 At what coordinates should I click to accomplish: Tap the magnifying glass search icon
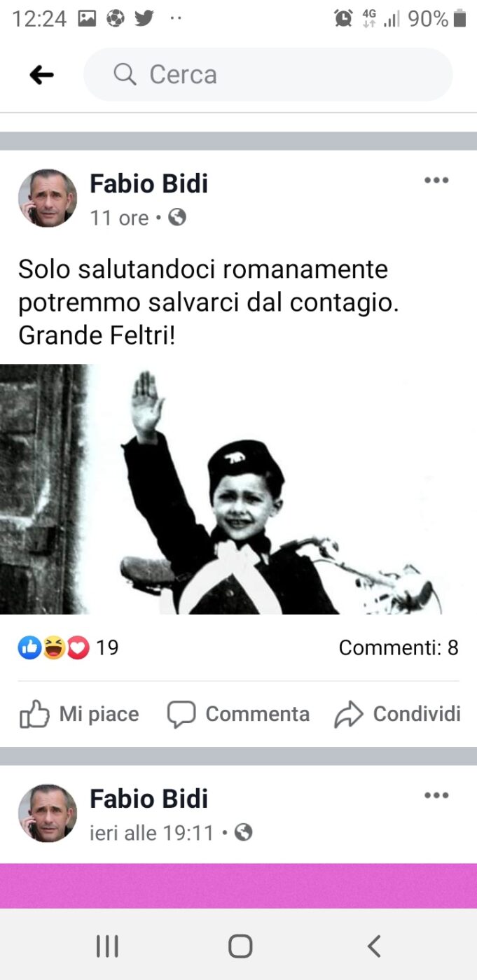pos(125,74)
